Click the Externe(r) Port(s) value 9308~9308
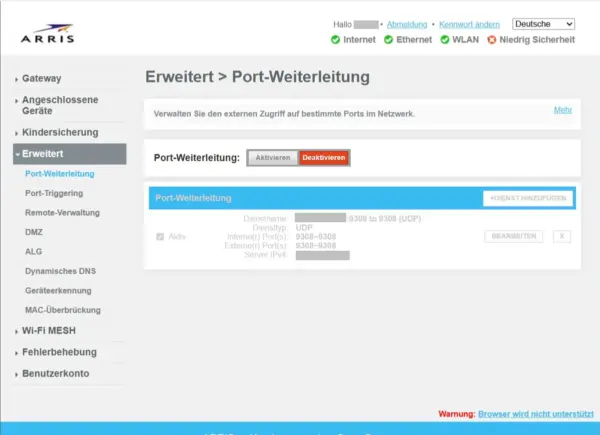The height and width of the screenshot is (435, 600). click(x=316, y=246)
